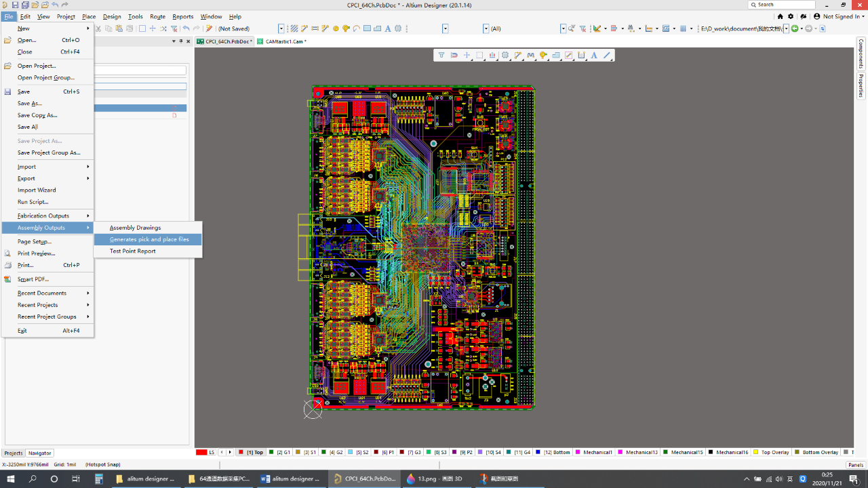
Task: Click in the Search box
Action: pyautogui.click(x=781, y=5)
